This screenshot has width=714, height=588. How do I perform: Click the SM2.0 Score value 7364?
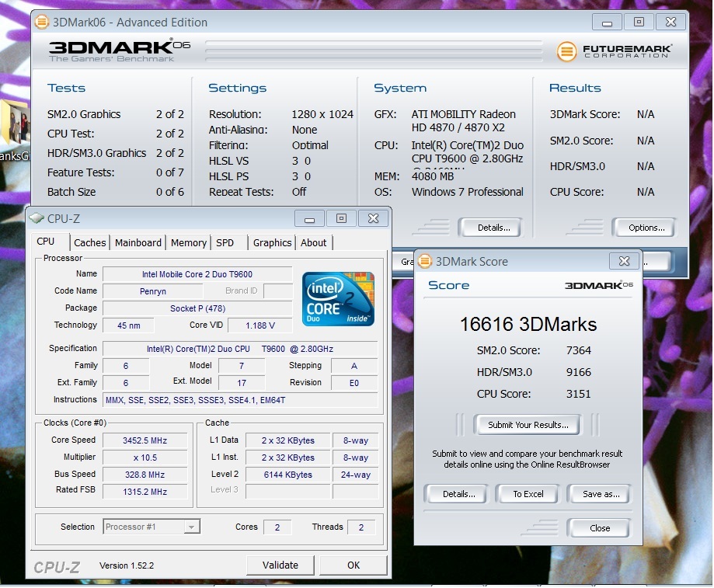[579, 350]
